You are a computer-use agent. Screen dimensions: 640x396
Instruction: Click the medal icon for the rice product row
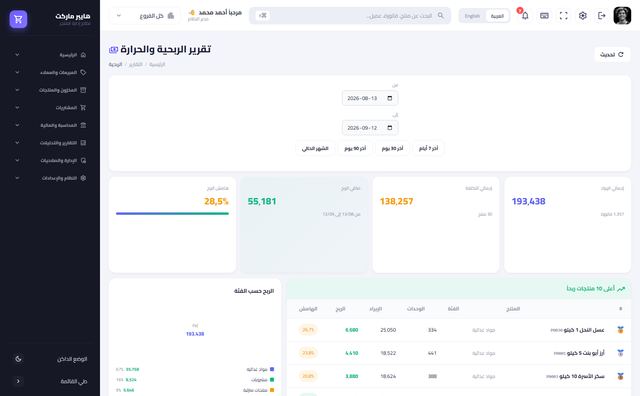620,353
